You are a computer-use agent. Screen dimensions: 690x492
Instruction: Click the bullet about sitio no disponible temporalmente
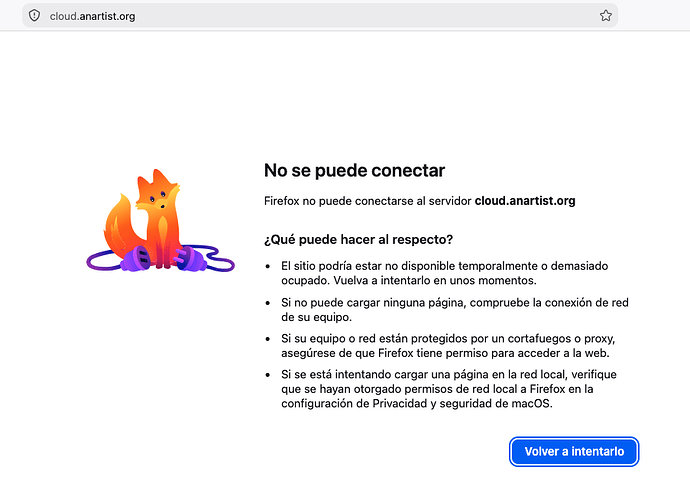point(444,273)
